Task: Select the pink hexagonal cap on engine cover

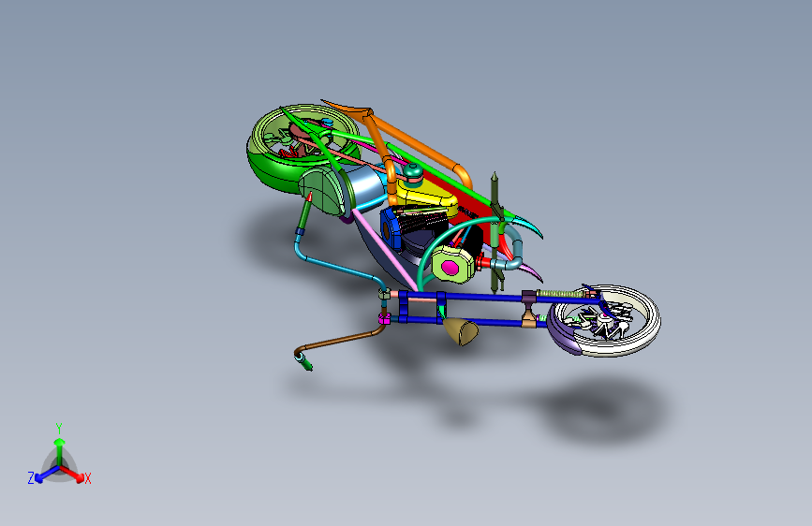Action: [x=450, y=268]
